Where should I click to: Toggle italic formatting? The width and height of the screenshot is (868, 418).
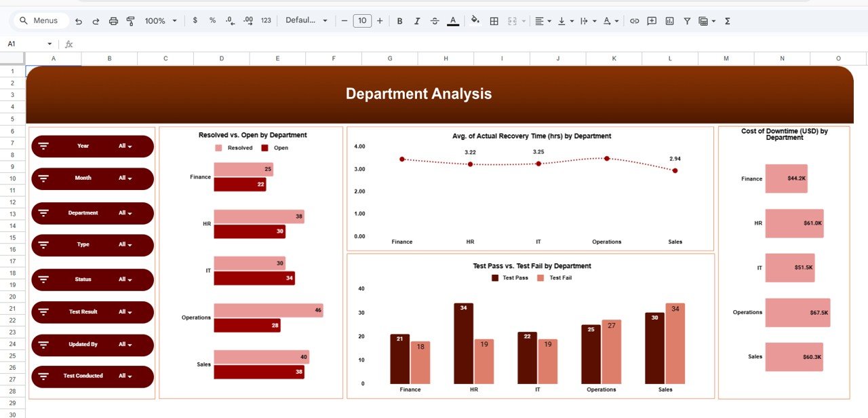click(416, 21)
